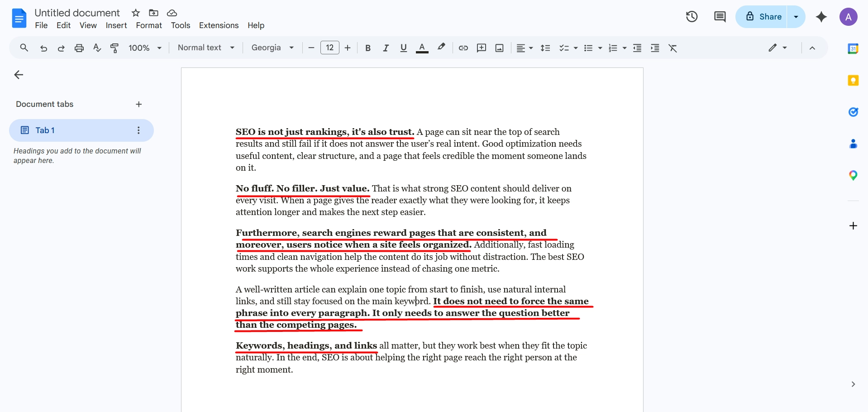Open the Edit menu
The width and height of the screenshot is (868, 412).
click(x=63, y=25)
